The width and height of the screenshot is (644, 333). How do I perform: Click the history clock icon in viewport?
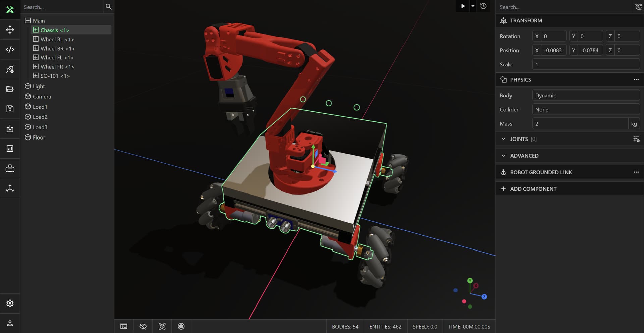click(x=483, y=6)
